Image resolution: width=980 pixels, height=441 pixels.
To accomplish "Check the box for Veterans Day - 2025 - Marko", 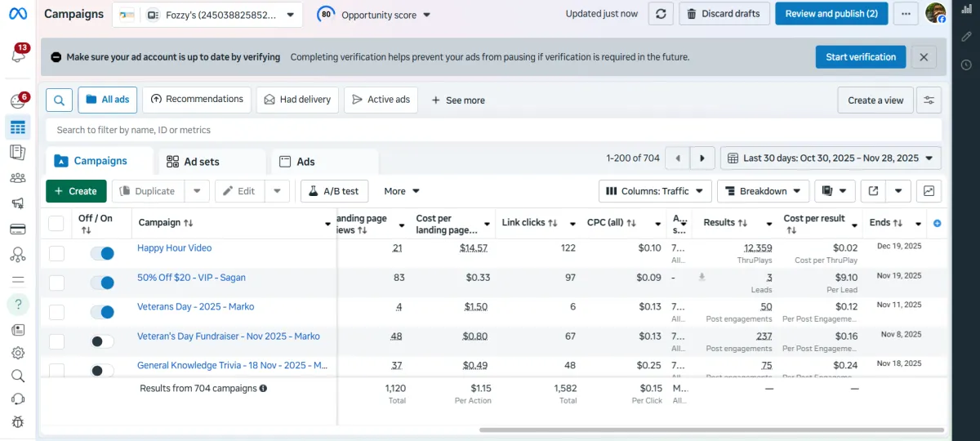I will point(56,312).
